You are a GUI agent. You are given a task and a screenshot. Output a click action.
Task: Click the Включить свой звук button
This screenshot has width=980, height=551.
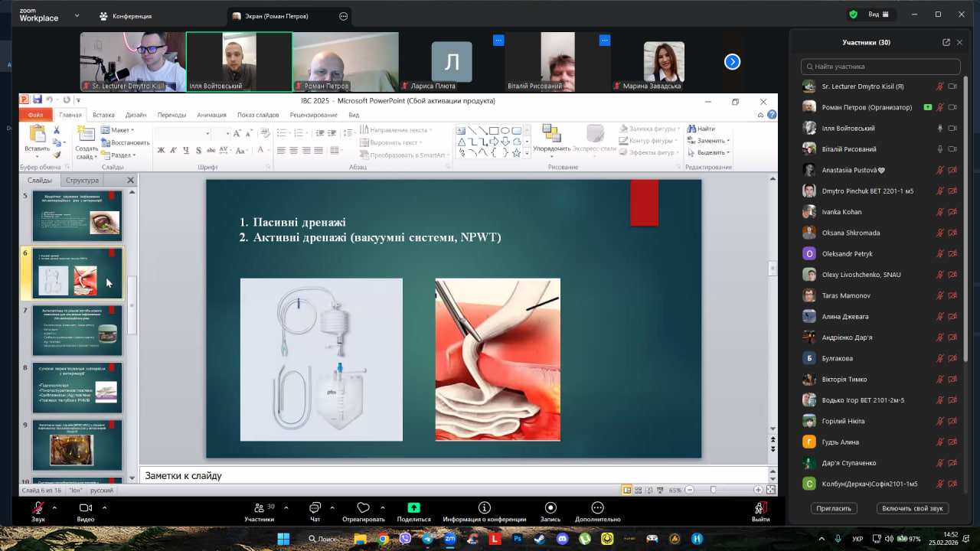coord(914,508)
